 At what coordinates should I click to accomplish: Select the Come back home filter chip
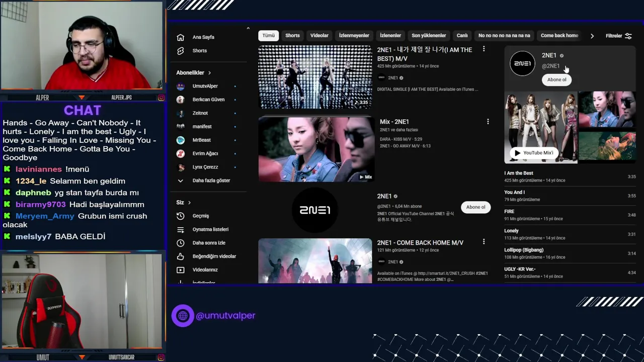559,36
